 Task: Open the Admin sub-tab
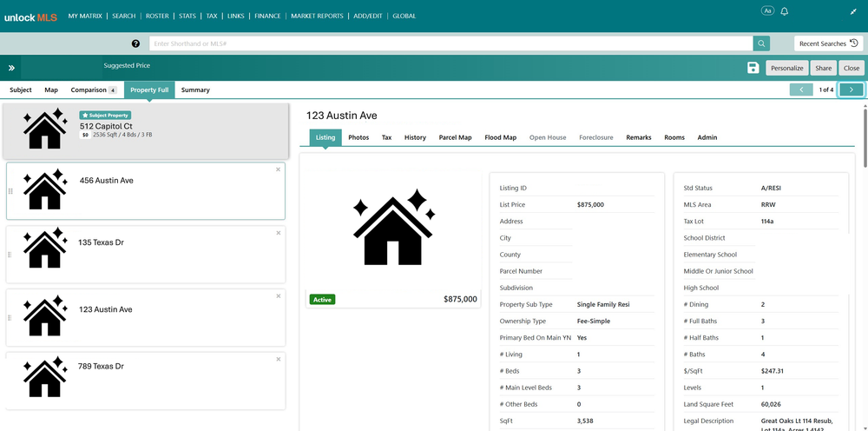[707, 137]
